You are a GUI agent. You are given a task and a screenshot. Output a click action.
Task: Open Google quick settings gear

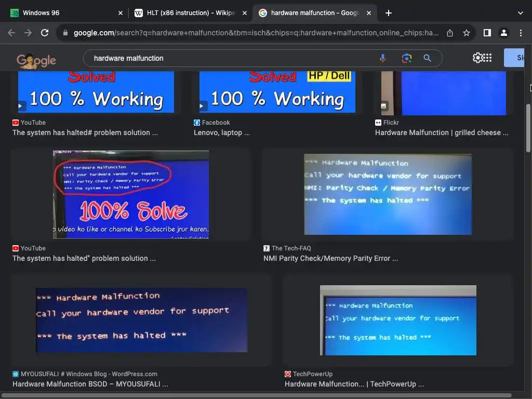pos(477,58)
